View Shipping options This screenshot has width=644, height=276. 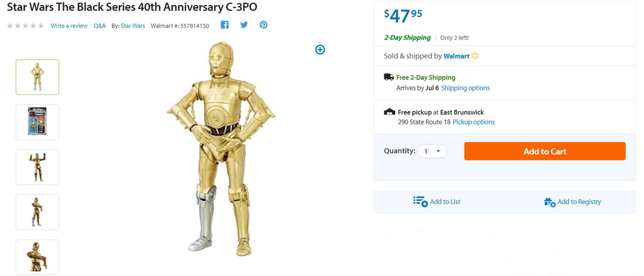(x=465, y=88)
